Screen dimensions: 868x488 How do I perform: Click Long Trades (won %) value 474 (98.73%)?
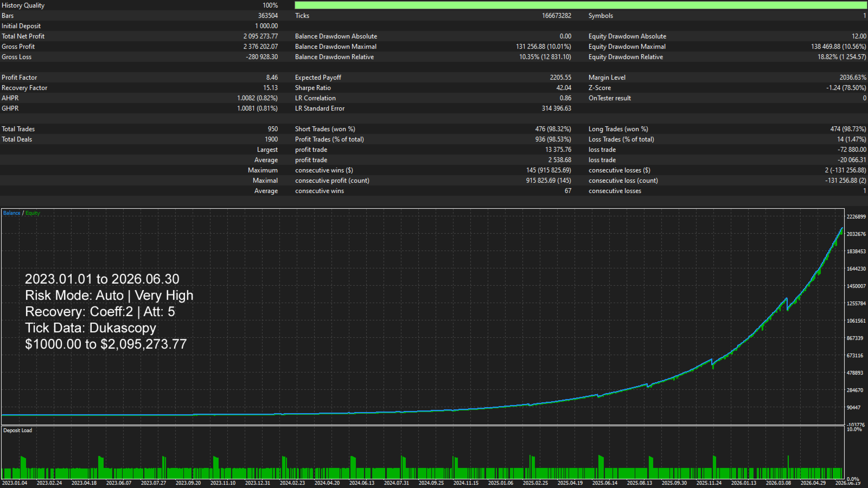click(x=848, y=129)
